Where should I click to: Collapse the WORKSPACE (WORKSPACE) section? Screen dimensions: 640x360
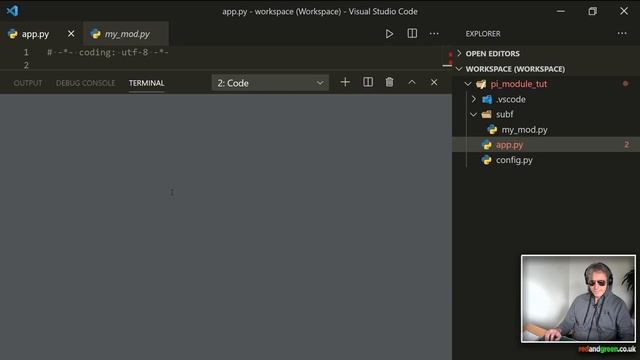(x=546, y=69)
